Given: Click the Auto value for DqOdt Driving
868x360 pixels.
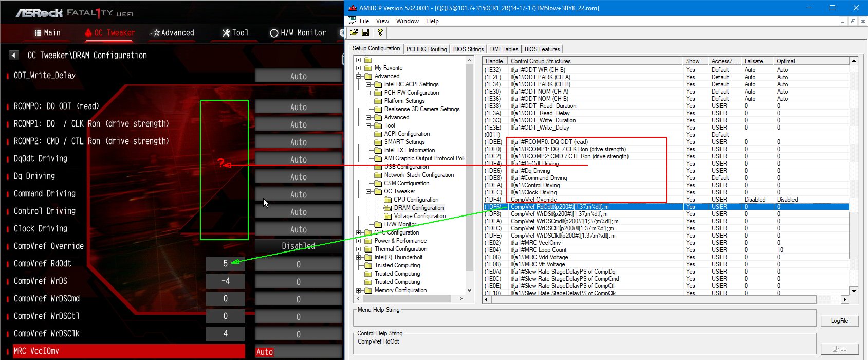Looking at the screenshot, I should coord(299,159).
